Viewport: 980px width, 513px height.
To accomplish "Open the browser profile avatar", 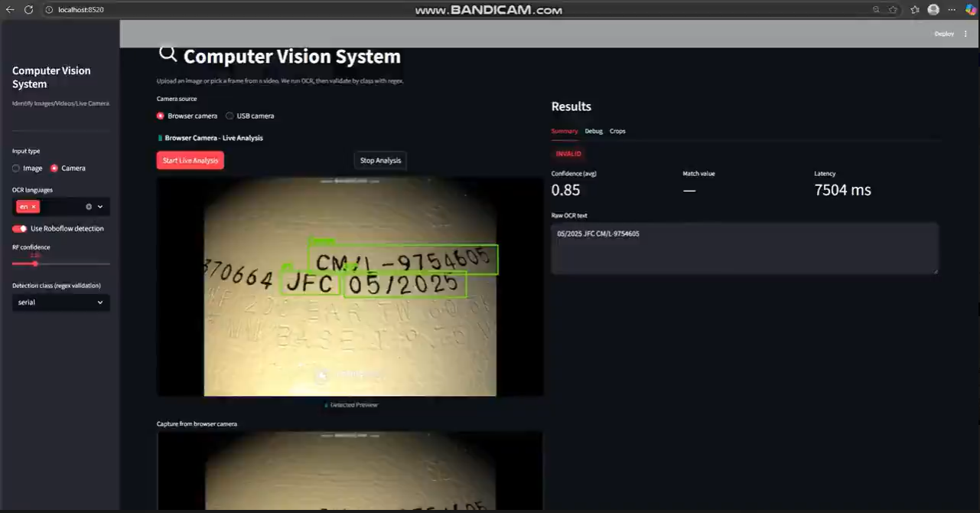I will coord(933,10).
